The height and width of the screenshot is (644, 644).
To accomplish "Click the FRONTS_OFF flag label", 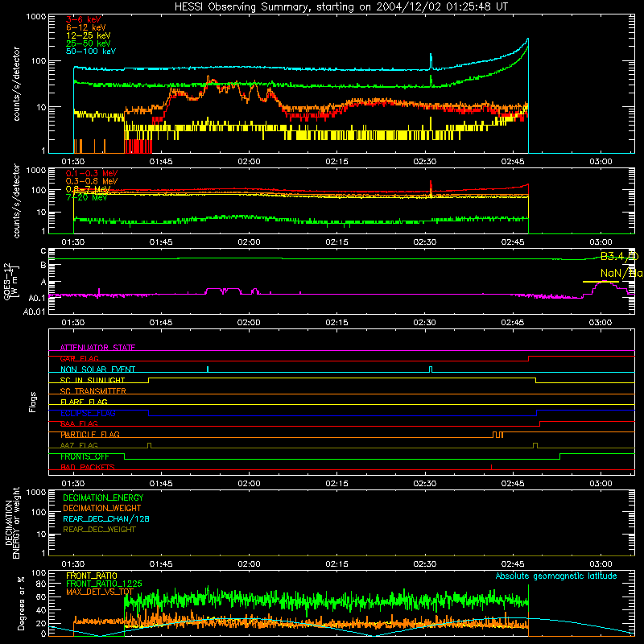I will click(x=85, y=456).
